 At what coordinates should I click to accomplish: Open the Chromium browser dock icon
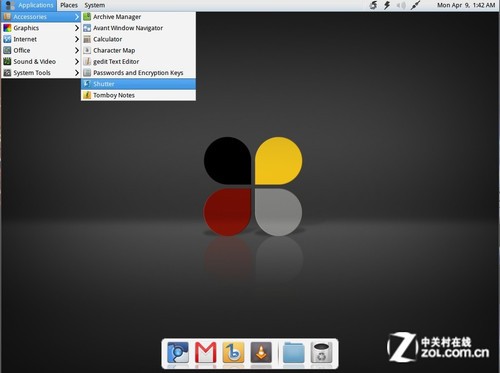coord(178,352)
